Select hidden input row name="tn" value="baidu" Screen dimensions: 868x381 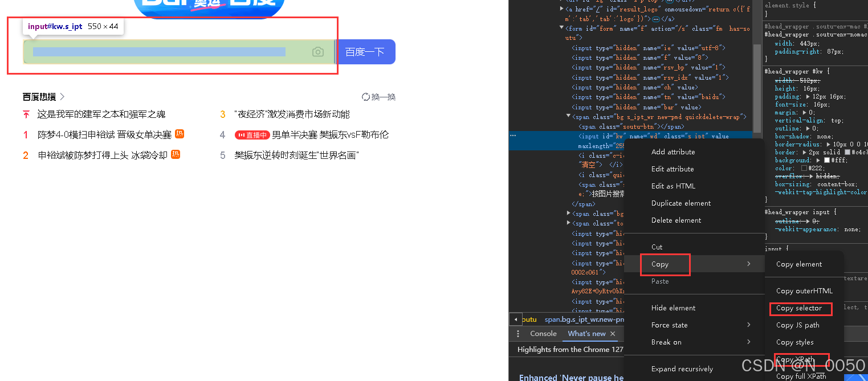point(649,97)
